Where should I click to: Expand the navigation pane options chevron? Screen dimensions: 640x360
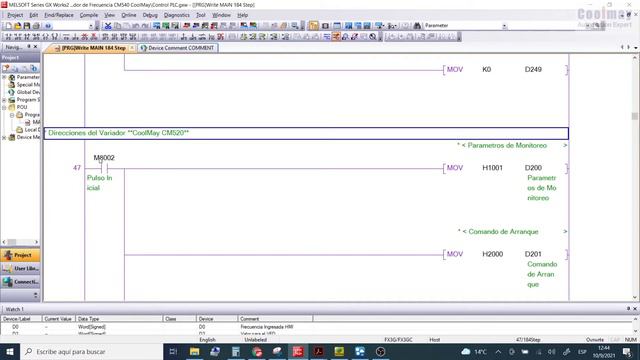tap(36, 295)
